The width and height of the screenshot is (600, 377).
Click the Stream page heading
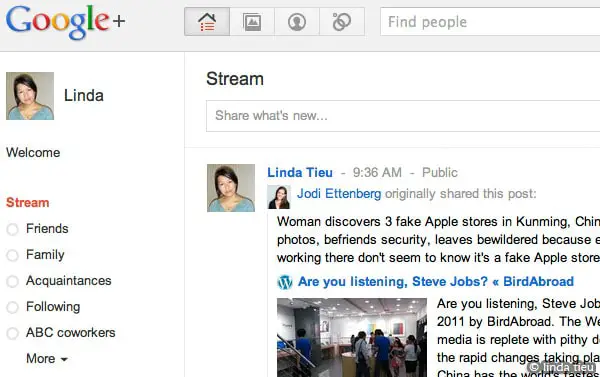(x=235, y=79)
